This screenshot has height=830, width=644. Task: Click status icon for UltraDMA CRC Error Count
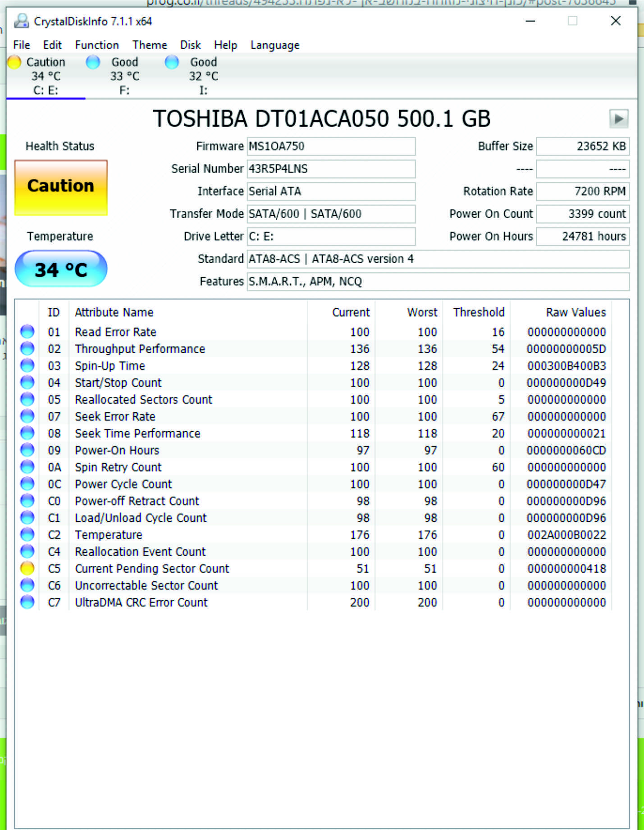pos(27,602)
